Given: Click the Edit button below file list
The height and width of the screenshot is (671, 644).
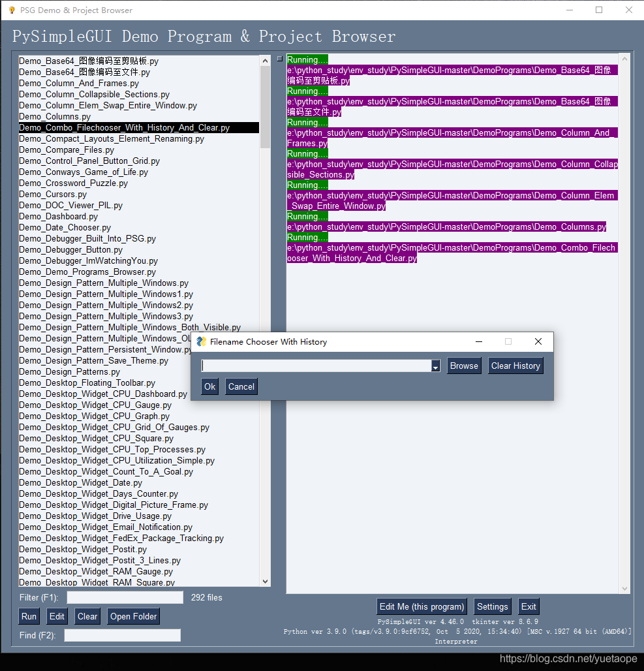Looking at the screenshot, I should 57,616.
